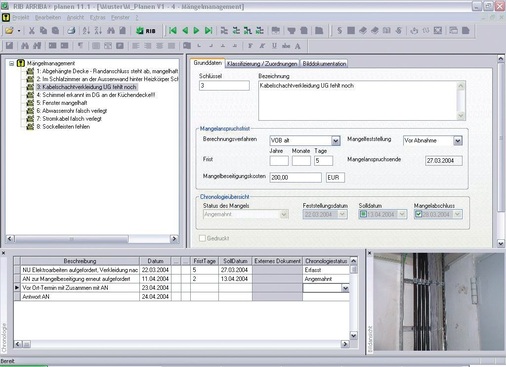Select tree item 8: Sockelleisten fehlen
Viewport: 506px width, 367px height.
coord(63,127)
